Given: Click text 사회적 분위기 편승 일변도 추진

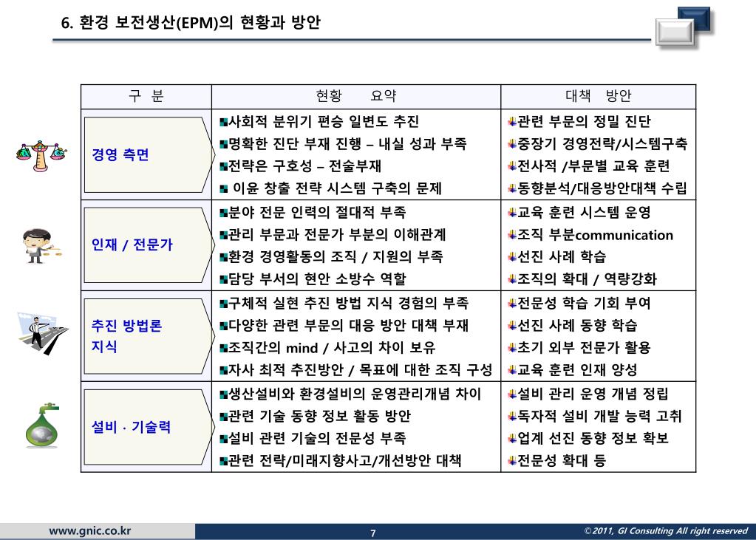Looking at the screenshot, I should pyautogui.click(x=324, y=121).
